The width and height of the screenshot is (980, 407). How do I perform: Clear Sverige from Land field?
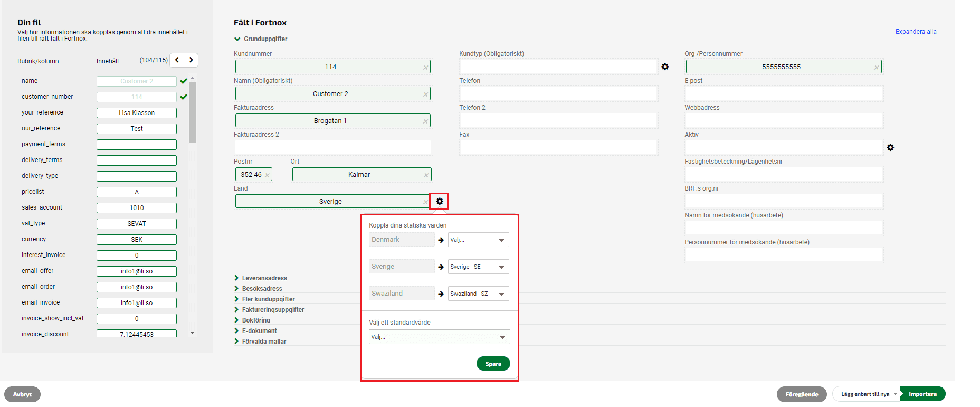[x=425, y=202]
